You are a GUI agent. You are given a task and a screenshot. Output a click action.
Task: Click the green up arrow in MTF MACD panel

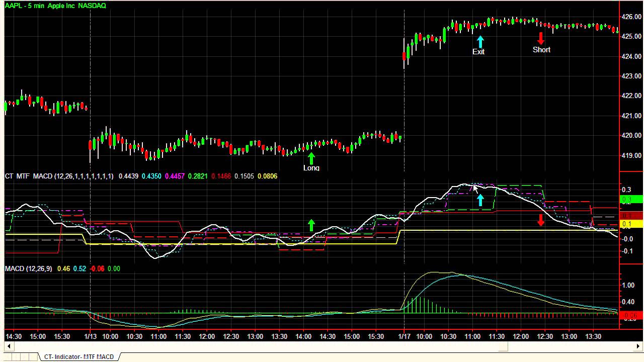(x=311, y=225)
